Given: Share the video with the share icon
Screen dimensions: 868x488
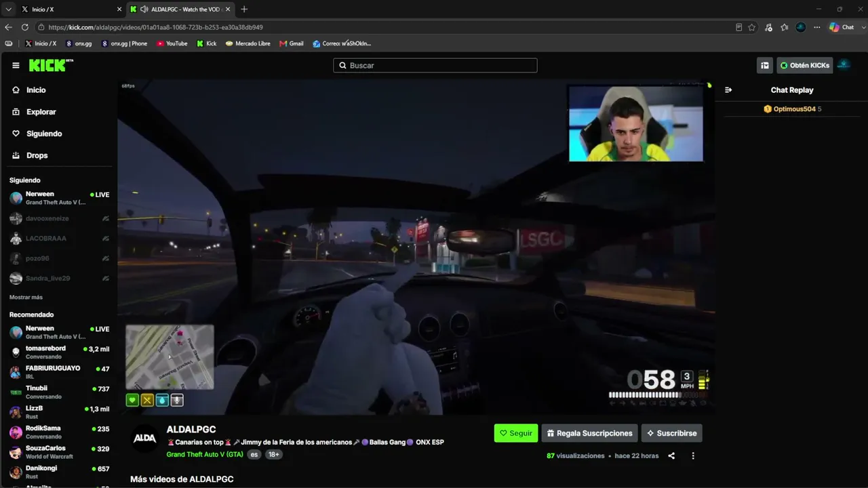Looking at the screenshot, I should click(671, 456).
